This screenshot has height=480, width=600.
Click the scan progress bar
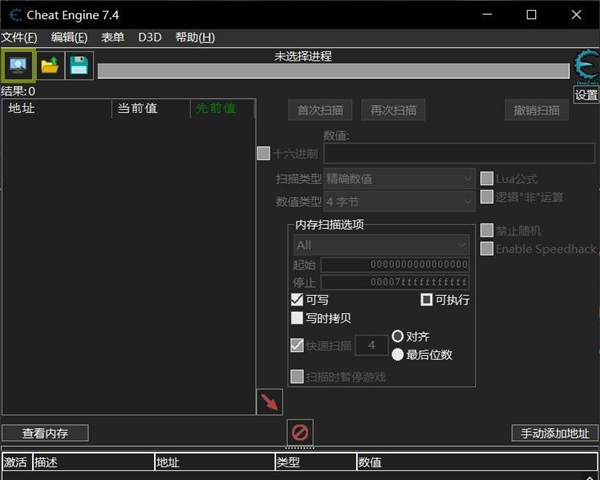pos(334,71)
